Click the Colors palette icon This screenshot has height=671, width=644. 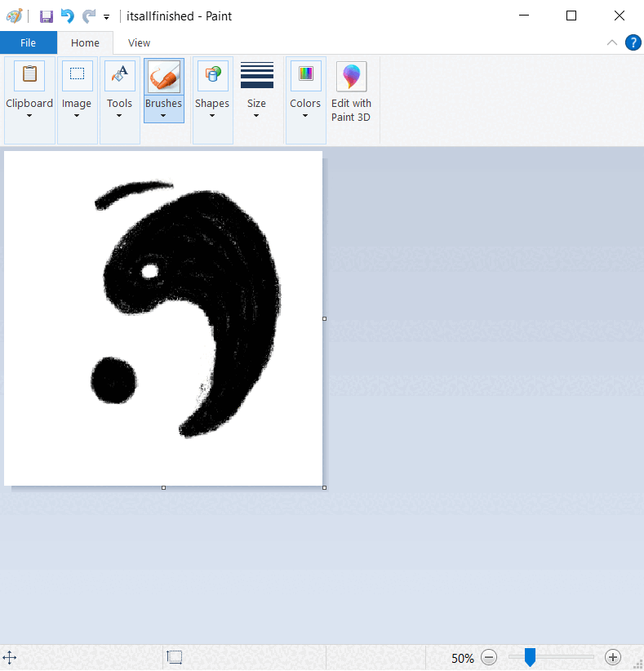pos(306,75)
